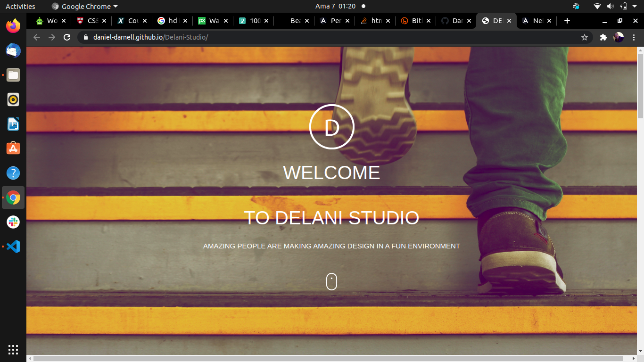Navigate back using the browser back arrow
Viewport: 644px width, 362px height.
[36, 37]
